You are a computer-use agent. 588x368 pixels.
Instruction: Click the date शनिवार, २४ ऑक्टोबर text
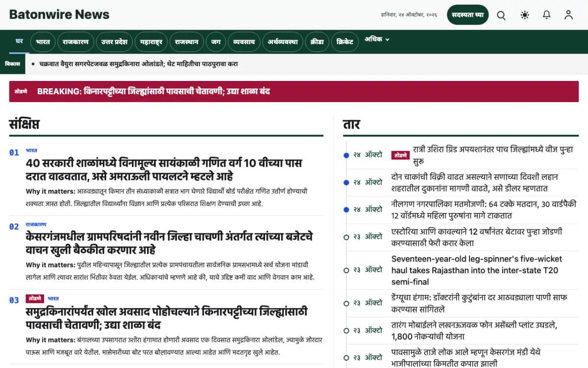pyautogui.click(x=409, y=15)
